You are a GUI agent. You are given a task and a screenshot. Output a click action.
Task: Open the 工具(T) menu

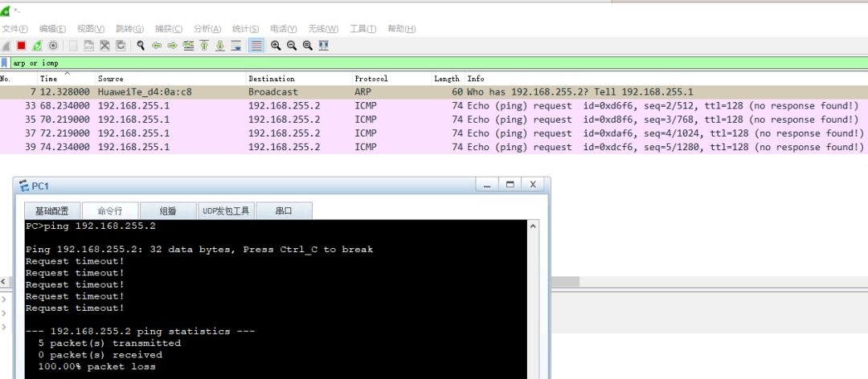[362, 29]
